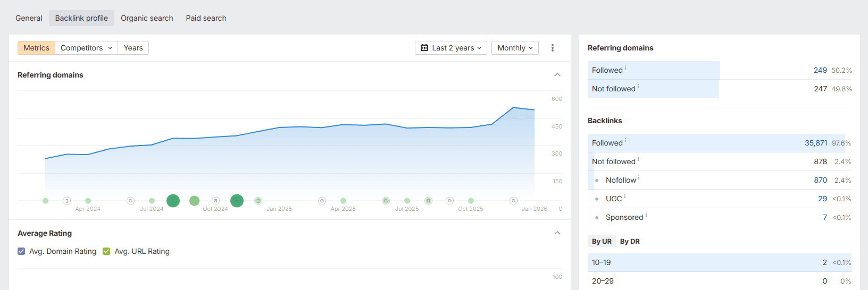Click info icon beside Backlinks Not followed
This screenshot has height=290, width=868.
tap(638, 159)
